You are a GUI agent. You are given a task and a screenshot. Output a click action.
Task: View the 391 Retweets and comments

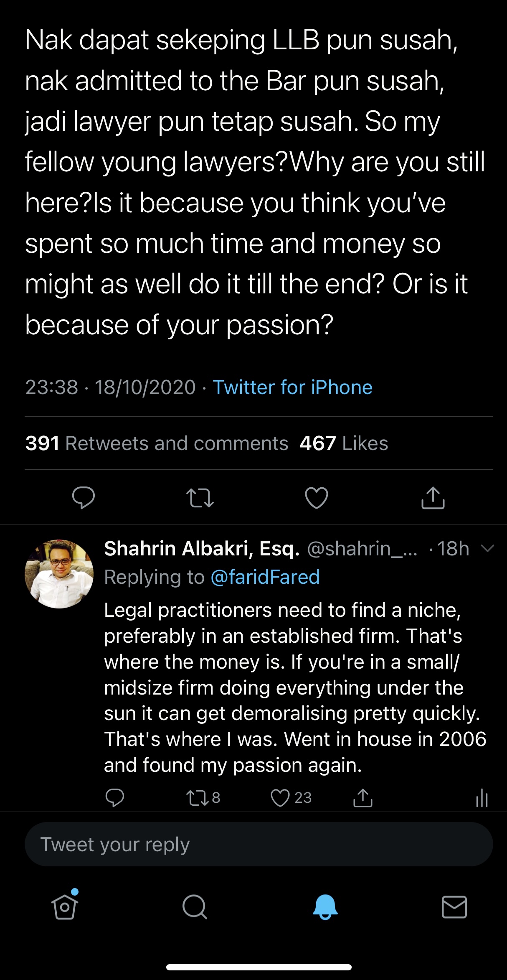pos(157,443)
